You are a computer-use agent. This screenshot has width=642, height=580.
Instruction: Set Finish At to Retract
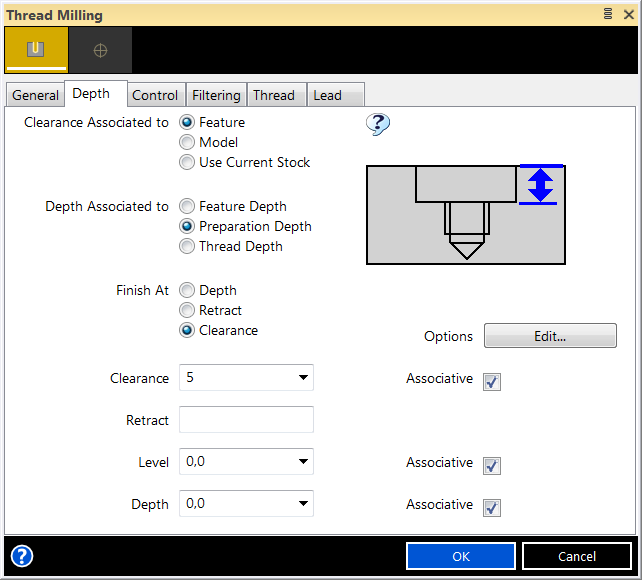pyautogui.click(x=187, y=310)
